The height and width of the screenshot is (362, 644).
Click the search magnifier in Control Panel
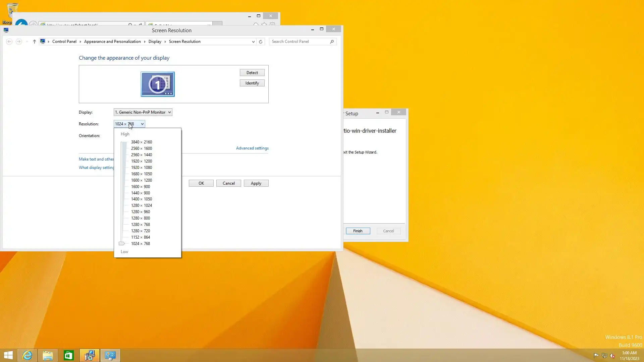[x=332, y=42]
